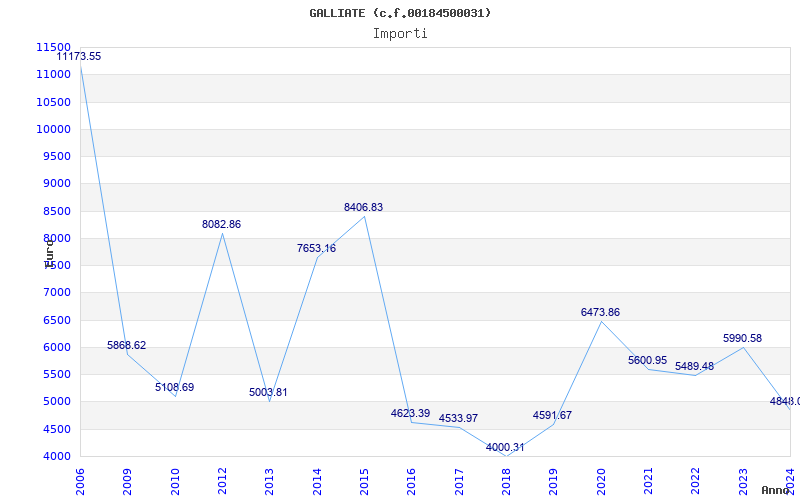The height and width of the screenshot is (500, 800).
Task: Select the 4591.67 data label
Action: pyautogui.click(x=553, y=415)
